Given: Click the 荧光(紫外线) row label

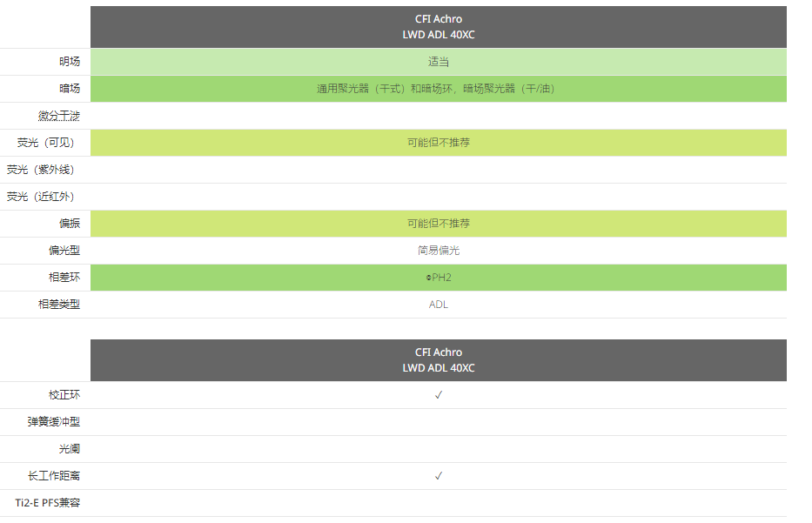Looking at the screenshot, I should [41, 170].
